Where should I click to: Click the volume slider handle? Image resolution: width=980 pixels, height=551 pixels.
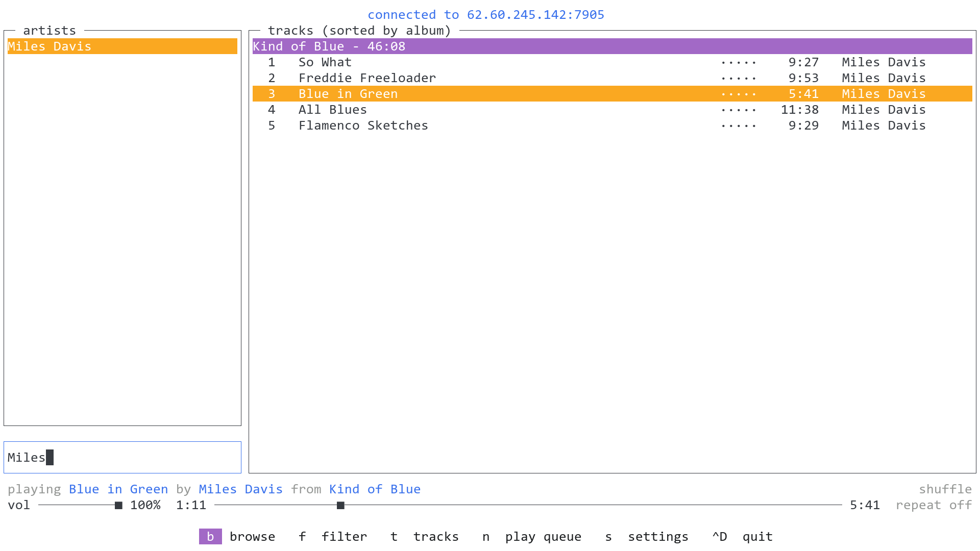(118, 505)
